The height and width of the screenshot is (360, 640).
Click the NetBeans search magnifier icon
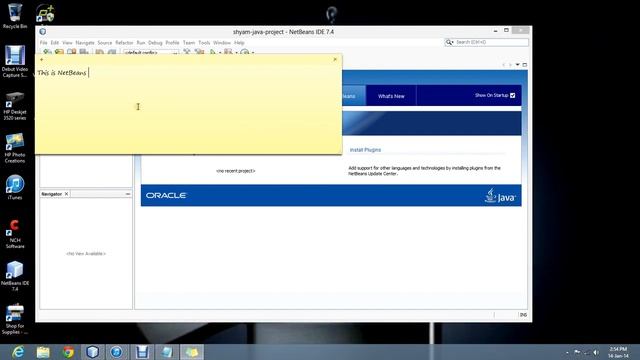click(x=449, y=42)
